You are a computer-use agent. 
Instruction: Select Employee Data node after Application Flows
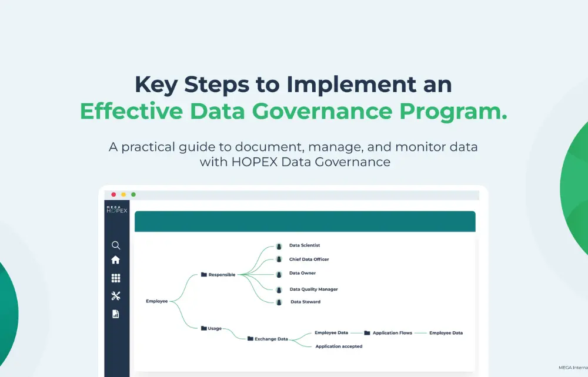pos(446,333)
